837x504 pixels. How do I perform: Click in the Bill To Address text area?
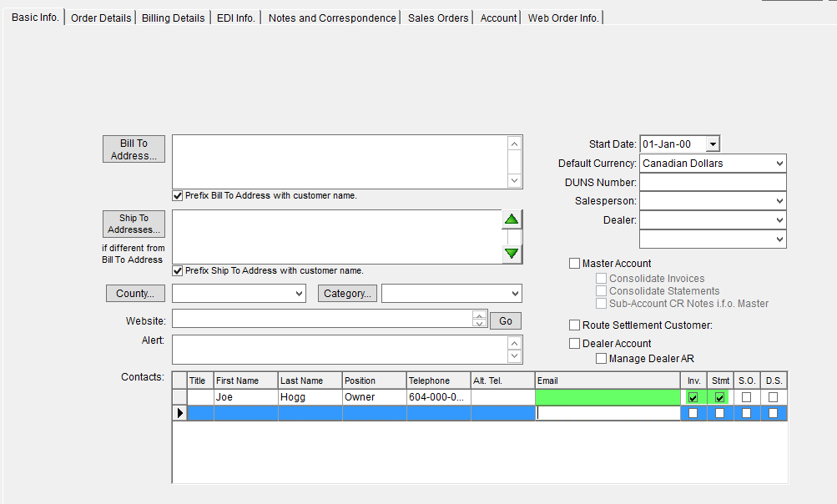tap(340, 162)
